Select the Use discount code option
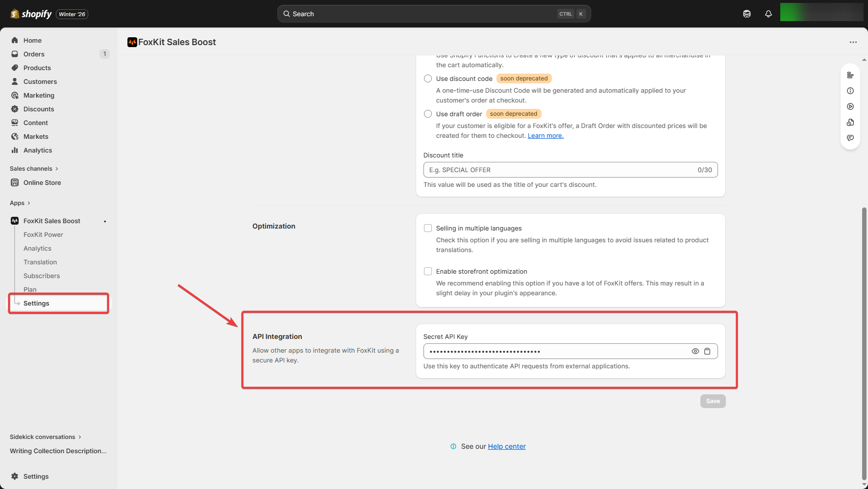The height and width of the screenshot is (489, 868). coord(428,78)
